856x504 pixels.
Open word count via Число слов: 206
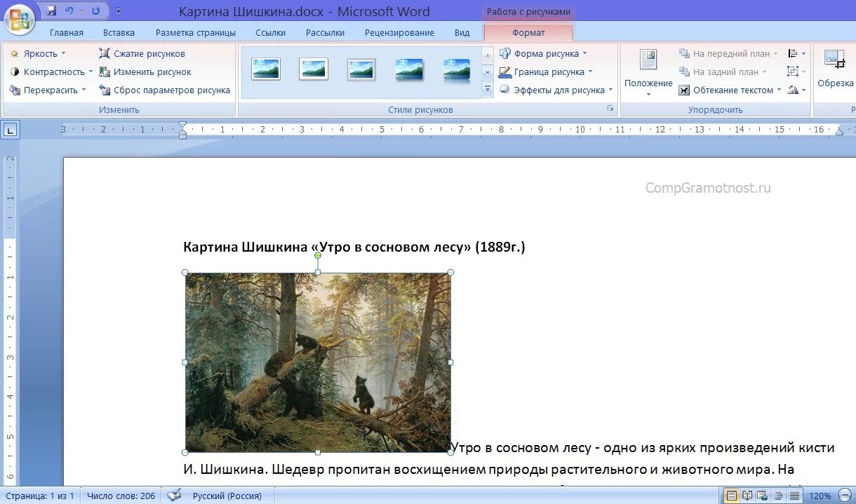click(x=121, y=496)
